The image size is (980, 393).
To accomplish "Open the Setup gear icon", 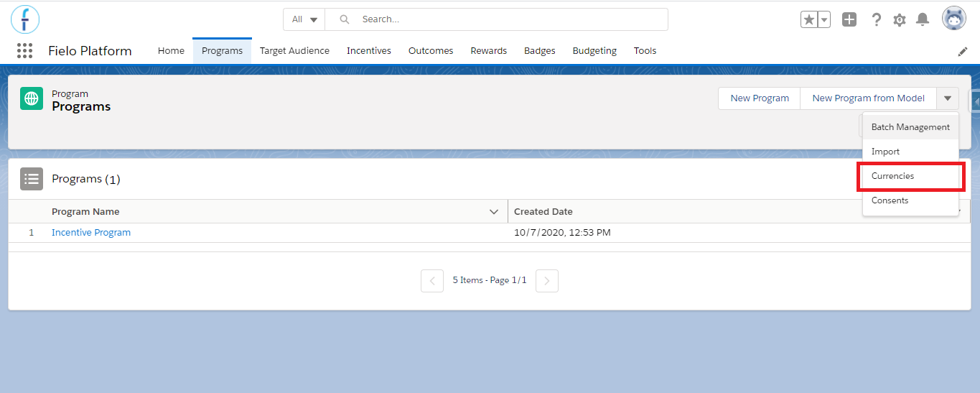I will point(900,20).
